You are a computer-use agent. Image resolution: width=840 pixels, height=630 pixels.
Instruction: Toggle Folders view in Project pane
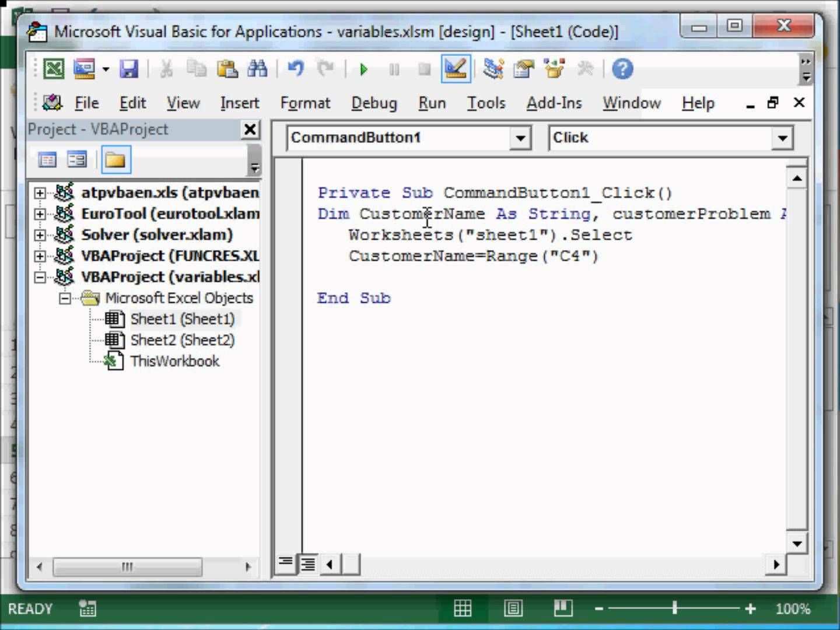coord(116,160)
